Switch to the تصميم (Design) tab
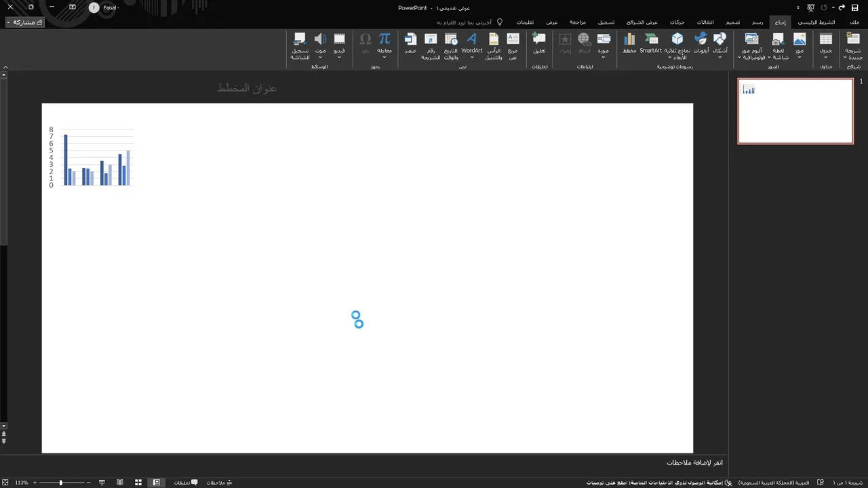Viewport: 868px width, 488px height. point(733,22)
